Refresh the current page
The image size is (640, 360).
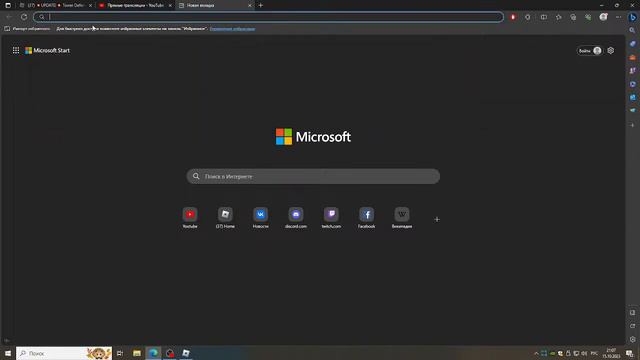(x=24, y=17)
